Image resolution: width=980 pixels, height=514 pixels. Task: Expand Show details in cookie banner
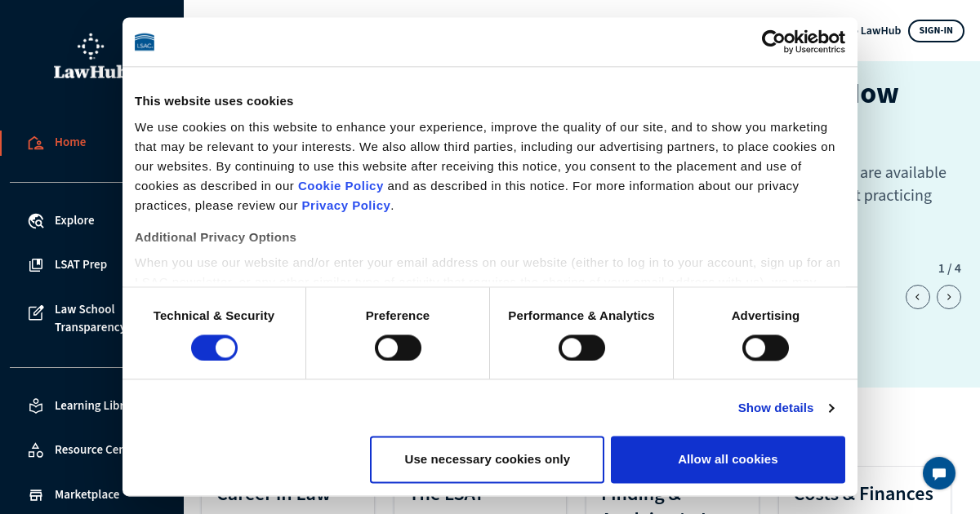point(786,408)
